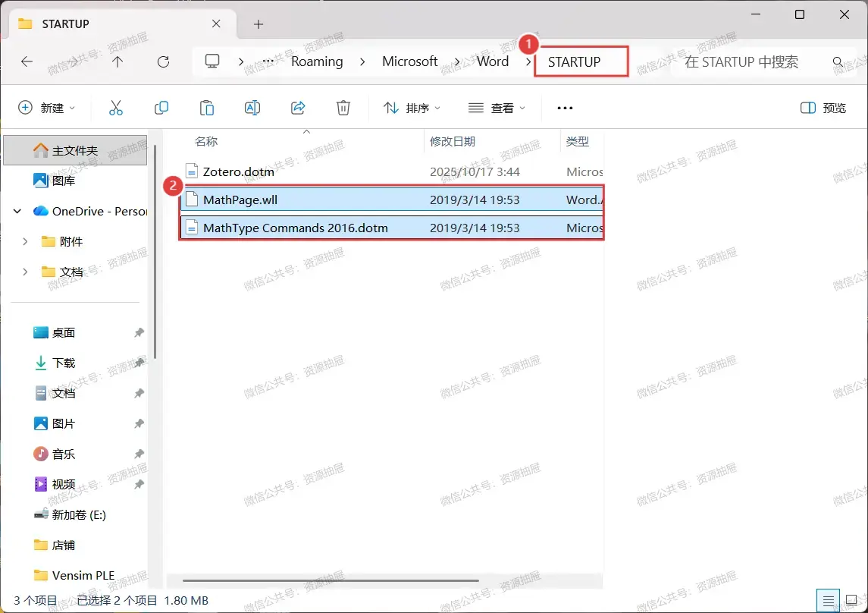Screen dimensions: 868x613
Task: Select MathType Commands 2016.dotm file
Action: click(x=392, y=228)
